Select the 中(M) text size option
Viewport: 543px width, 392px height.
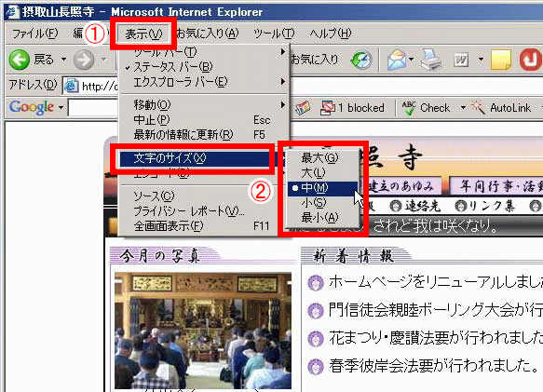click(322, 188)
